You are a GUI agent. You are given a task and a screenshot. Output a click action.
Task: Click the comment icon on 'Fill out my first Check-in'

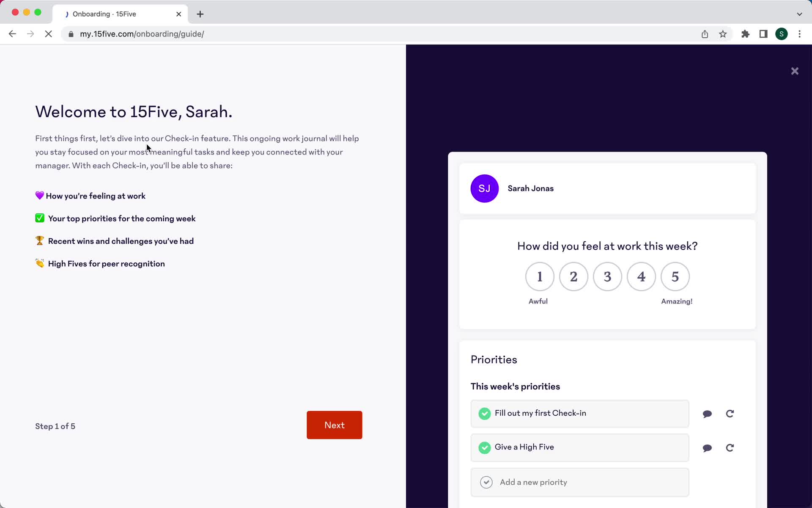(x=708, y=413)
